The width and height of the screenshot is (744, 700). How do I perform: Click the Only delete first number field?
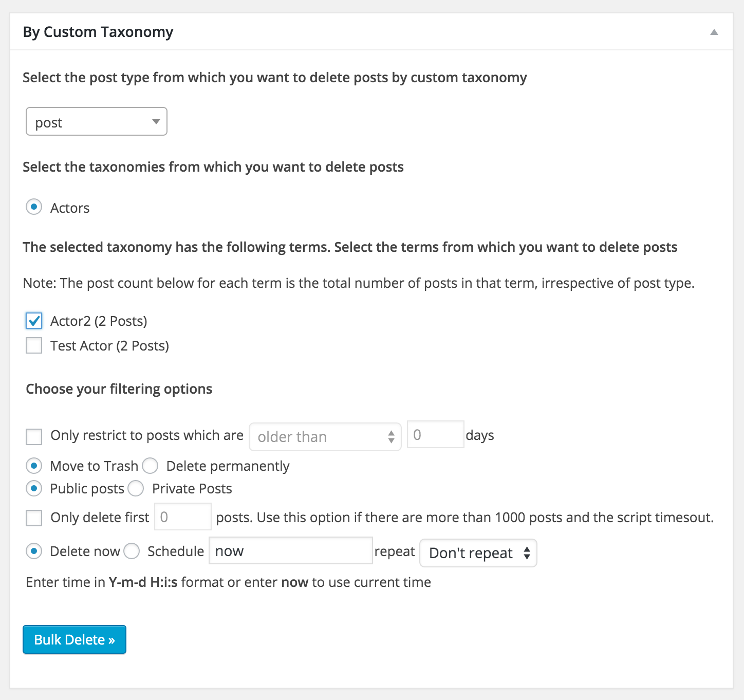point(183,517)
